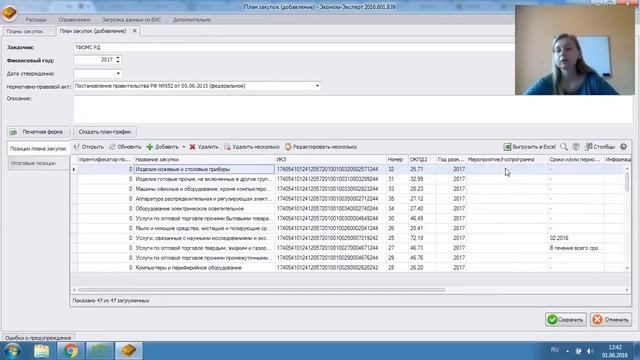Open Google Chrome from the taskbar
The height and width of the screenshot is (360, 640).
[71, 351]
